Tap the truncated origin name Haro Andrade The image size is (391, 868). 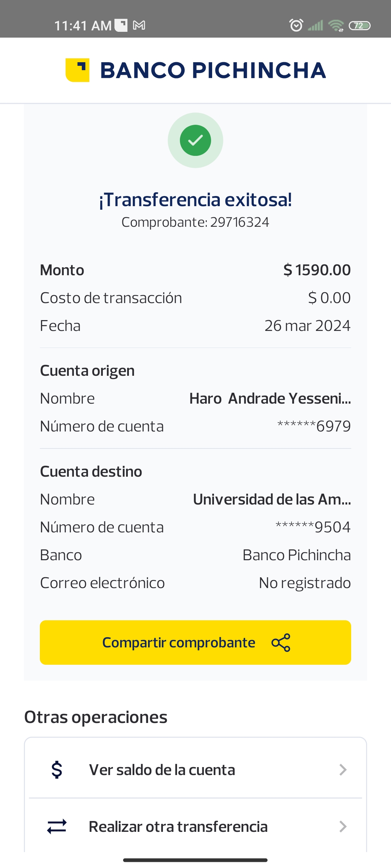tap(270, 399)
